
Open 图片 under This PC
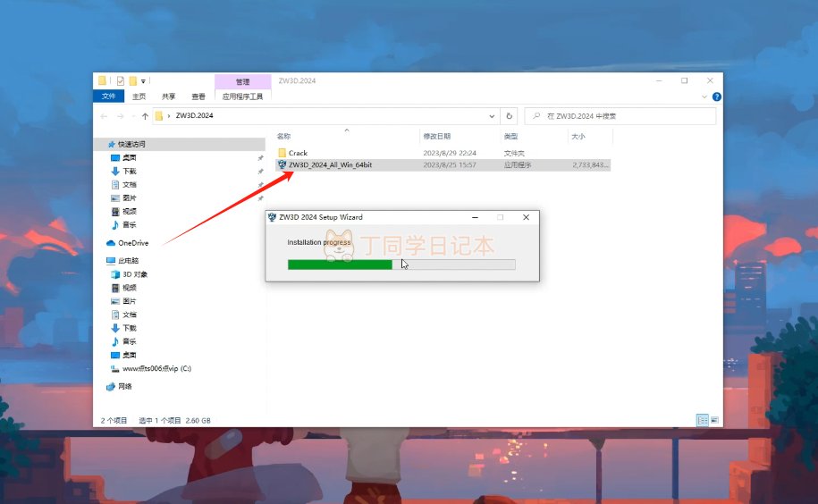(129, 301)
